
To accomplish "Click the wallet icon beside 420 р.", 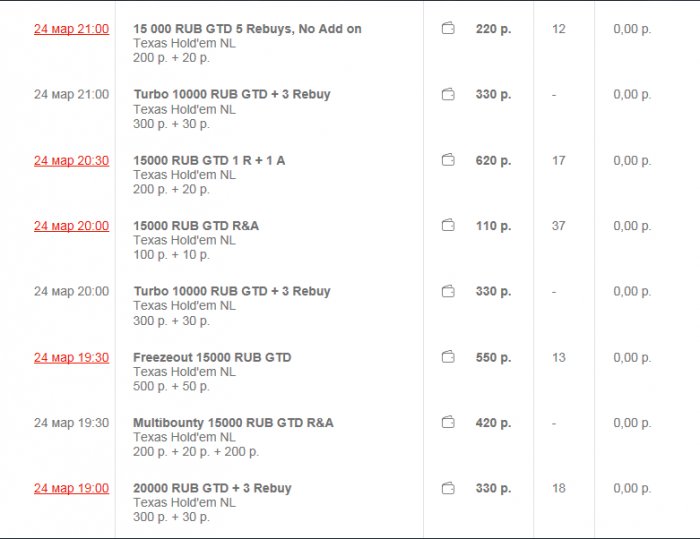I will pos(448,423).
